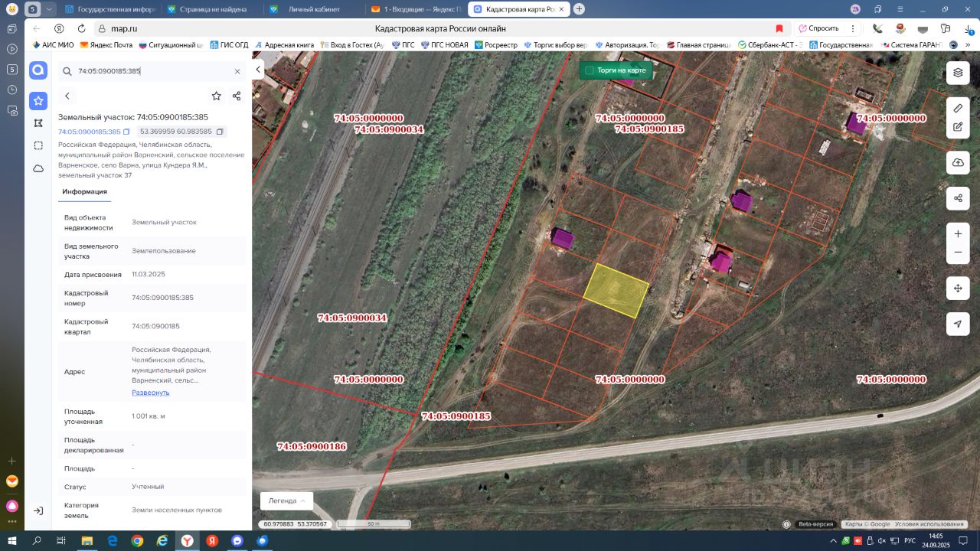Open the map layers panel

coord(958,73)
